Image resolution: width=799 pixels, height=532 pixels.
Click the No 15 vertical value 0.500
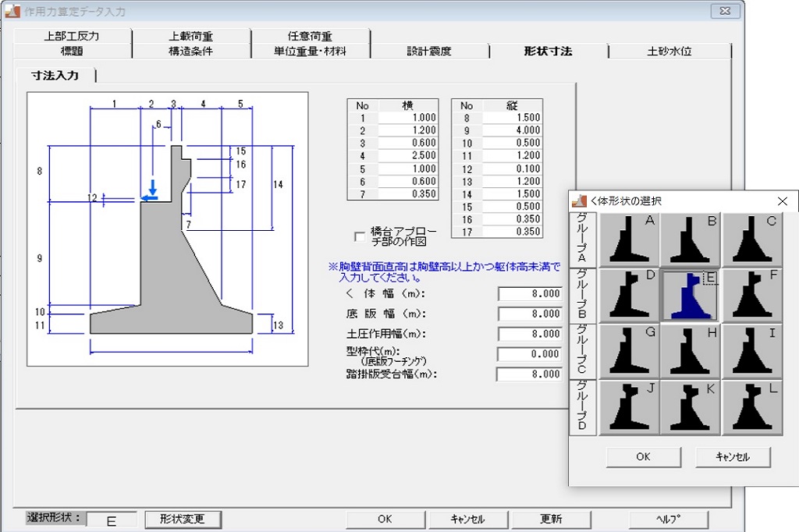point(512,207)
